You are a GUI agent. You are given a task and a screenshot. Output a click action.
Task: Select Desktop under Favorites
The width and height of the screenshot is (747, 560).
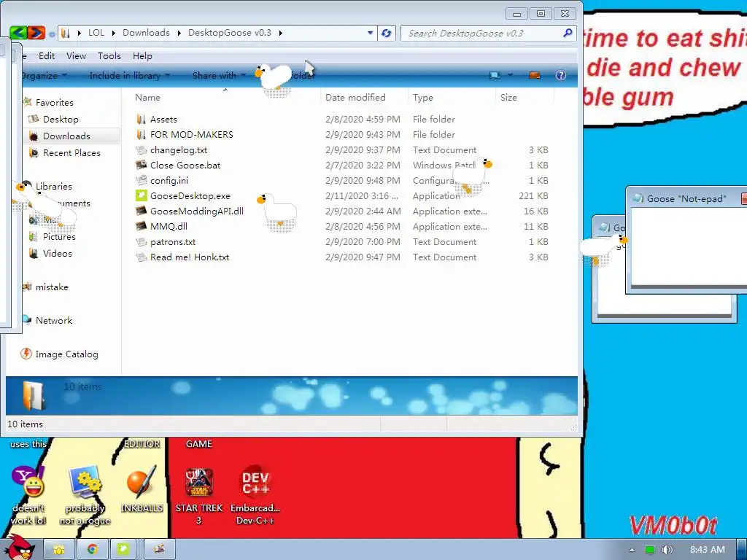click(61, 119)
